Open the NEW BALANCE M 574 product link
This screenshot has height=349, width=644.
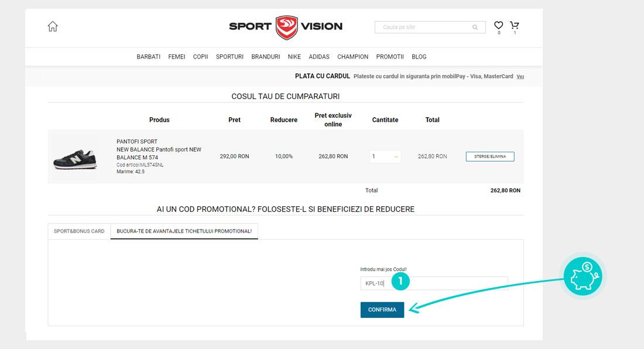tap(159, 153)
